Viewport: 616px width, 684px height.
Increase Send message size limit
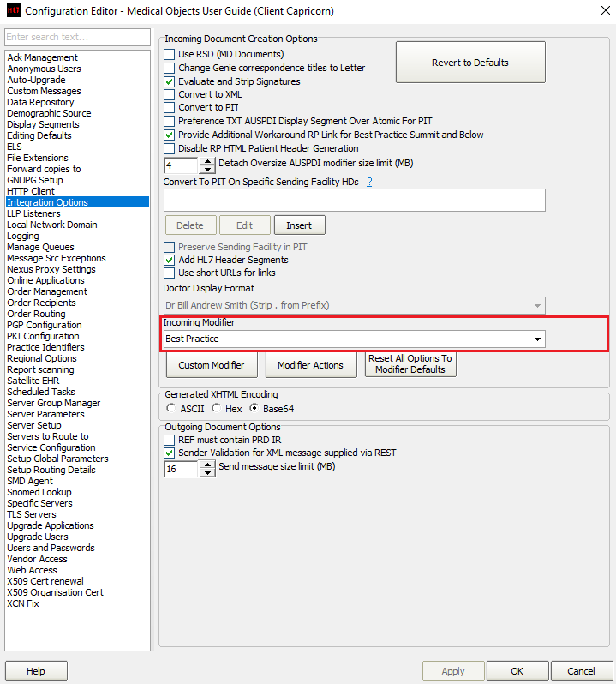coord(207,465)
